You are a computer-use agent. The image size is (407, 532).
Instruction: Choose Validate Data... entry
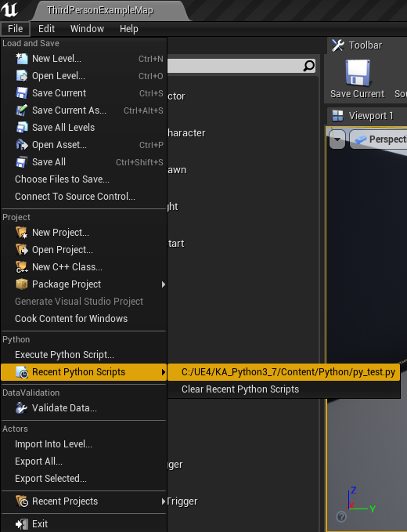[x=84, y=408]
